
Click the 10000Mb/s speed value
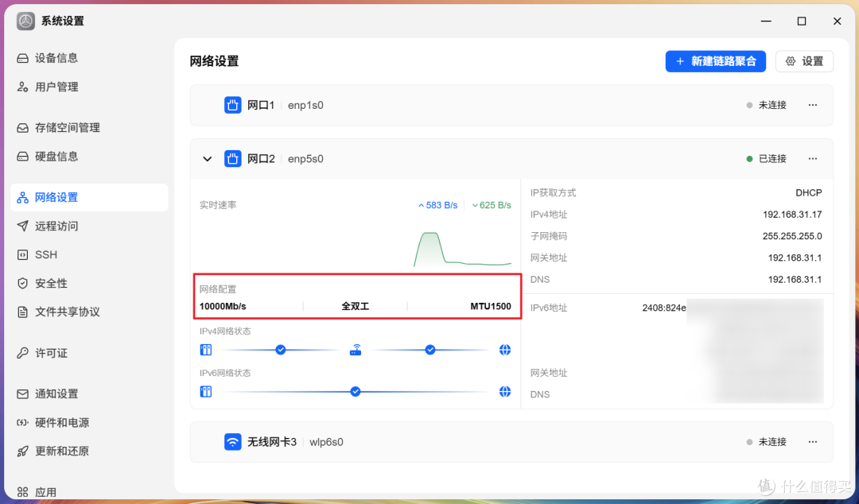coord(223,307)
